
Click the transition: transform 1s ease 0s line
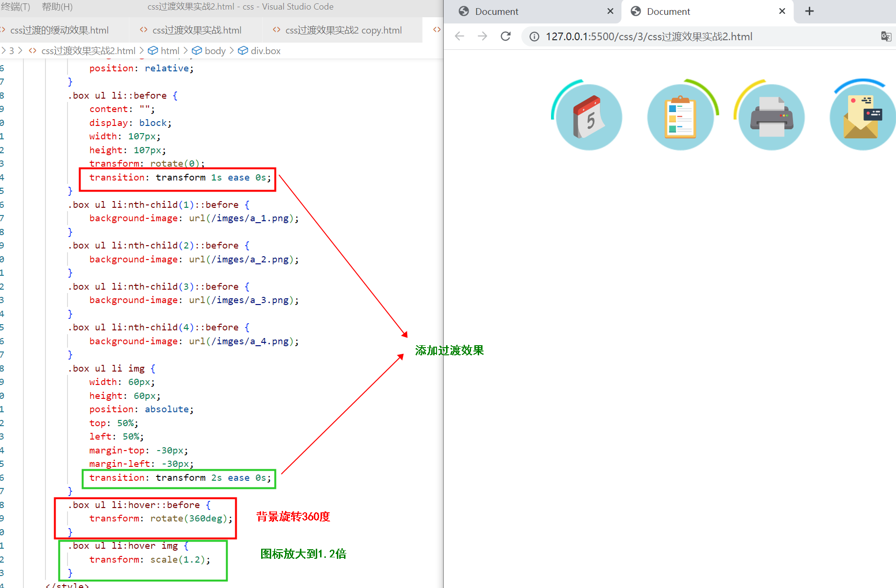tap(180, 178)
